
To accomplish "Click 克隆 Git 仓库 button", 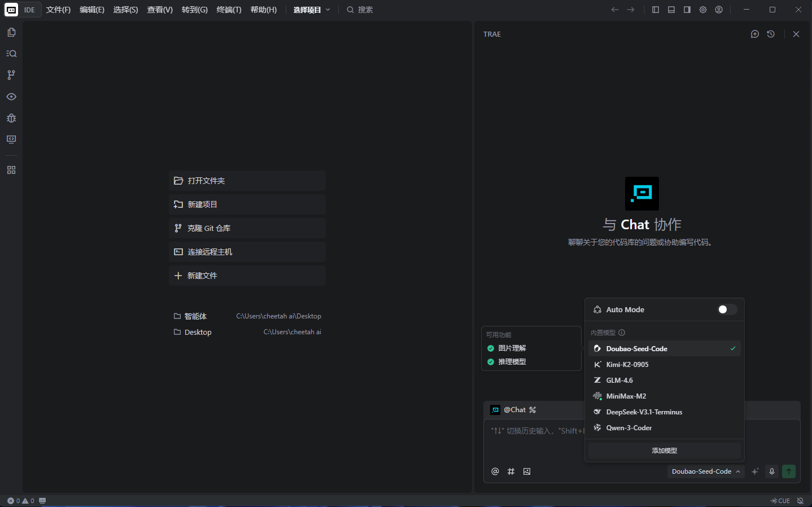I will [x=247, y=228].
